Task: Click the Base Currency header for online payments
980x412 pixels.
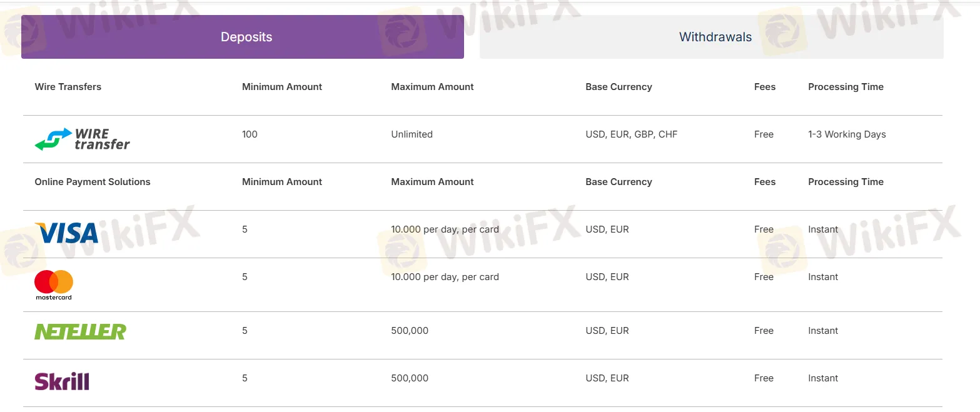Action: (x=619, y=182)
